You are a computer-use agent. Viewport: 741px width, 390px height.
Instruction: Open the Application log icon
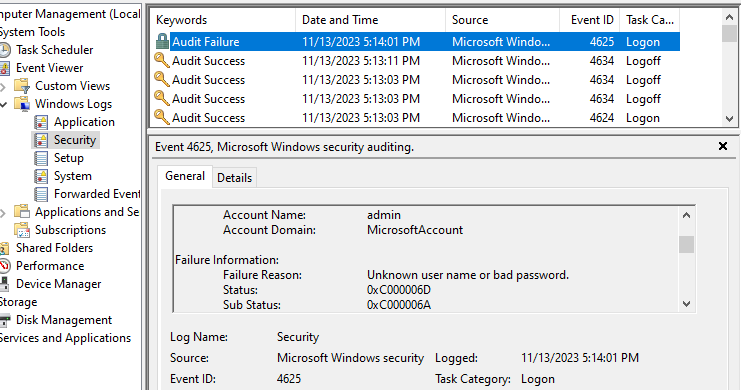click(x=41, y=122)
